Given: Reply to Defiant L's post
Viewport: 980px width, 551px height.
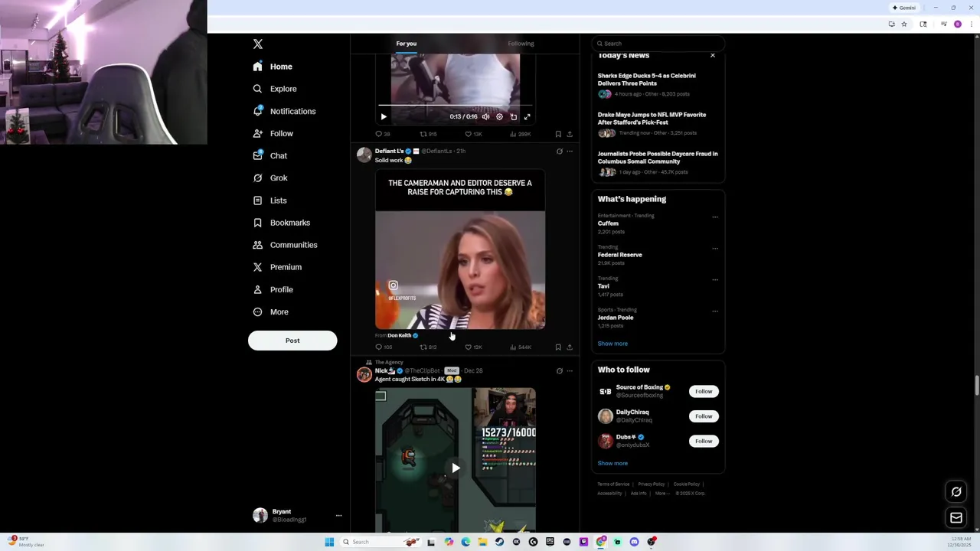Looking at the screenshot, I should pyautogui.click(x=382, y=347).
